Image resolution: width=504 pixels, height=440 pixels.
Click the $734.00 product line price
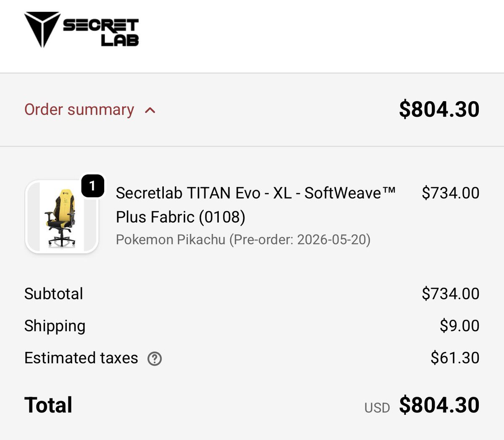450,193
